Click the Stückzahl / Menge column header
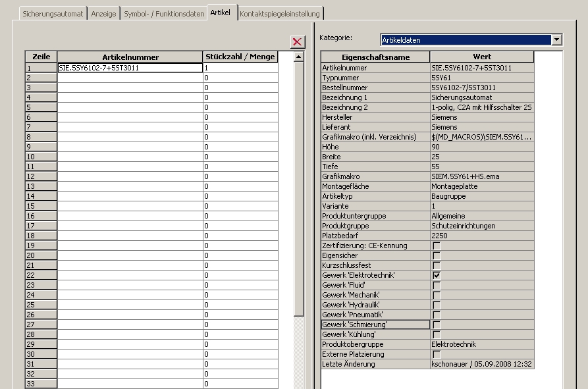This screenshot has width=588, height=389. (240, 57)
